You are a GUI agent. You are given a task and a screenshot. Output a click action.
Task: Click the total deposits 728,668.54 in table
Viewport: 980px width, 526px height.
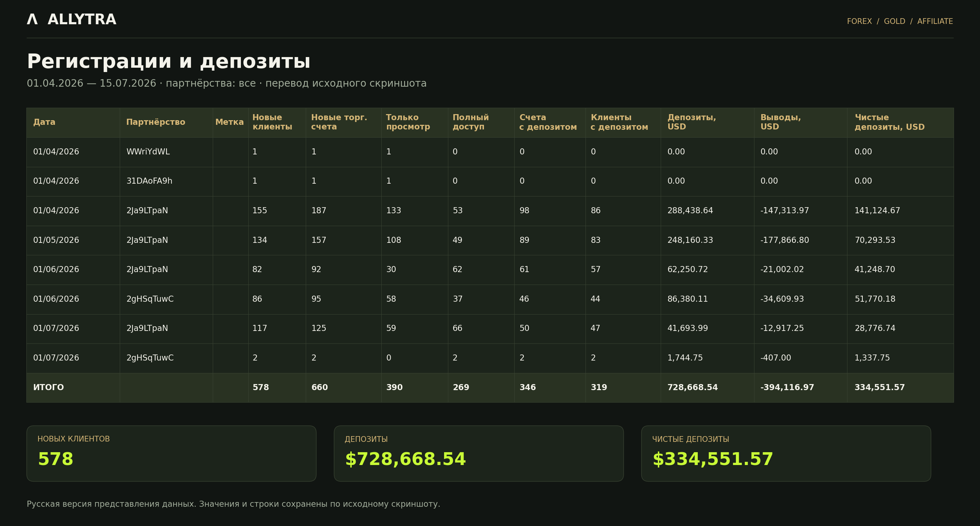point(692,388)
